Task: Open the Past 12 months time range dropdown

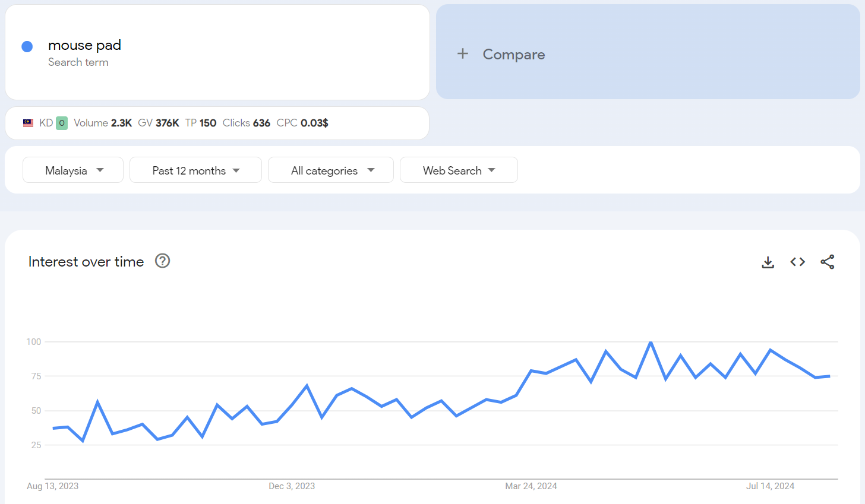Action: point(195,170)
